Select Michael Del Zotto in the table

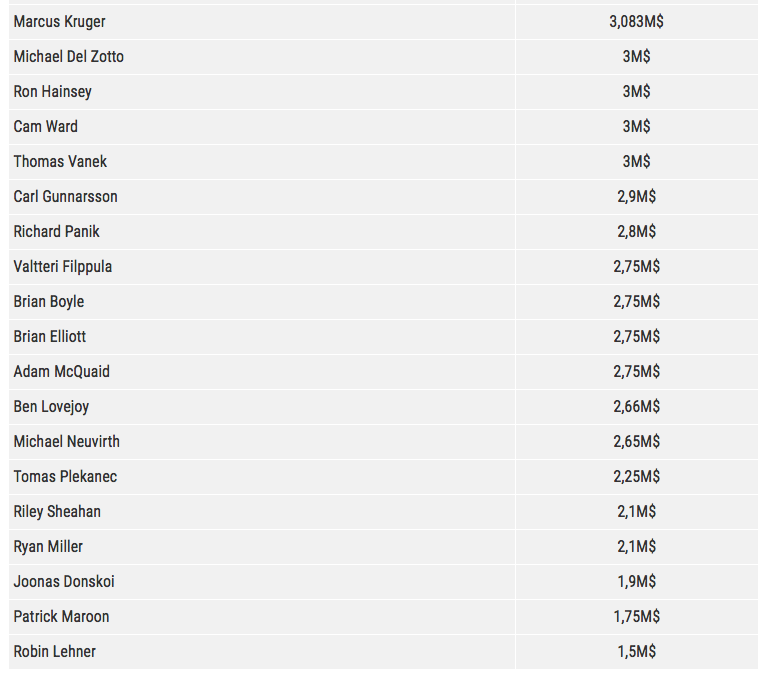click(68, 56)
